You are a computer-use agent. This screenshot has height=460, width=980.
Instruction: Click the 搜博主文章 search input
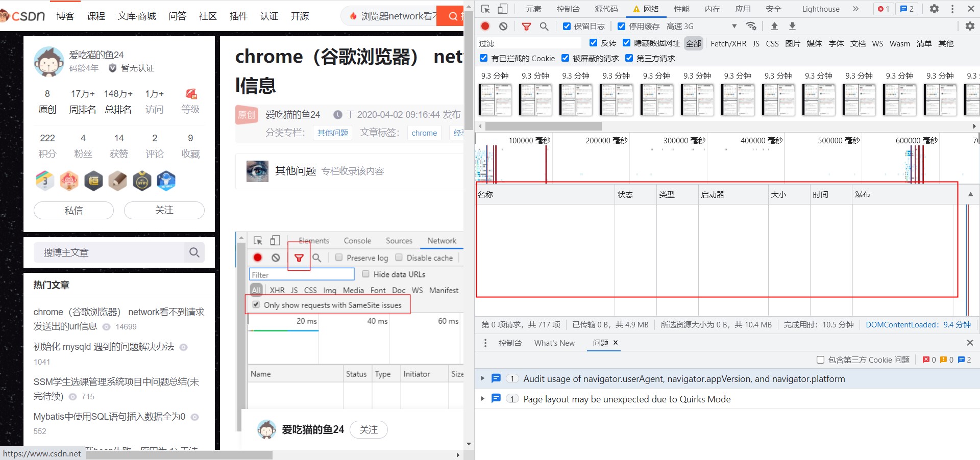point(109,252)
